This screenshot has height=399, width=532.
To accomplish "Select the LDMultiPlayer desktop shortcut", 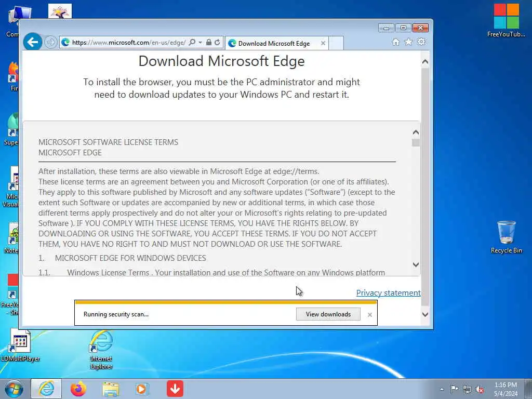I will (20, 345).
